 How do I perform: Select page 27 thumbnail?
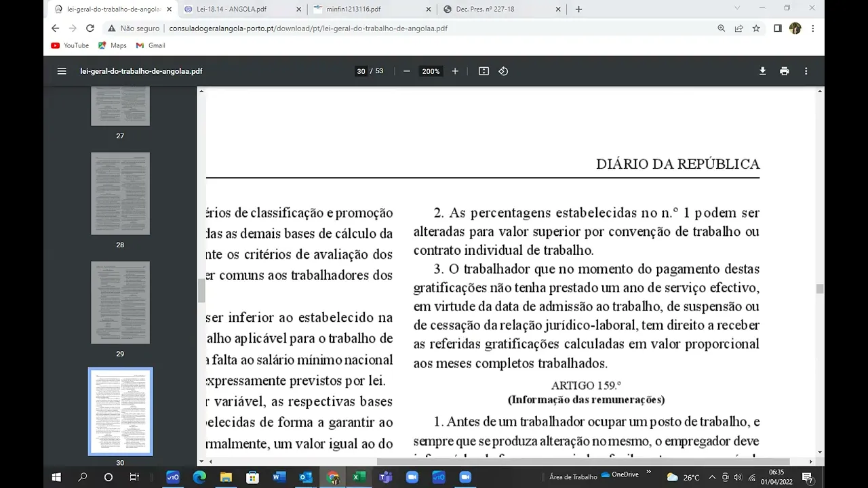tap(120, 106)
